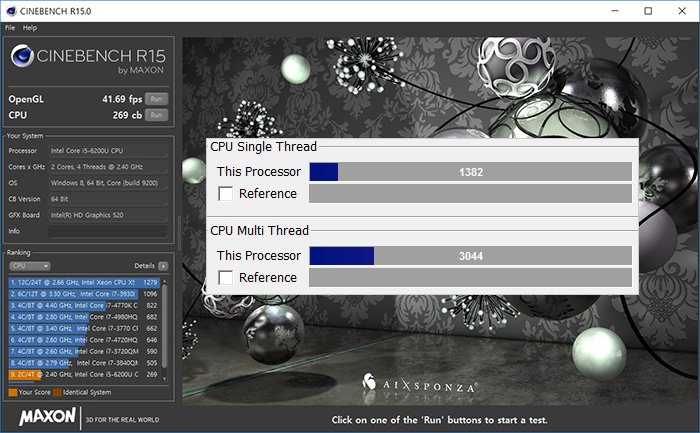Select ranking entry Intel Core i7-4720HQ
Screen dimensions: 700x433
(84, 340)
